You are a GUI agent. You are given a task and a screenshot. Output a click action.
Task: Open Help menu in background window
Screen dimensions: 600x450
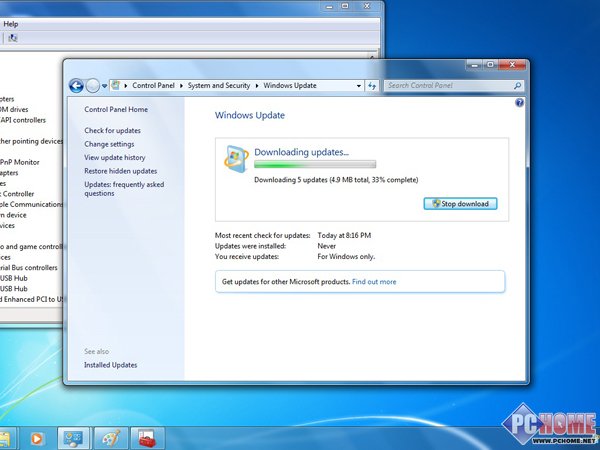pyautogui.click(x=11, y=24)
